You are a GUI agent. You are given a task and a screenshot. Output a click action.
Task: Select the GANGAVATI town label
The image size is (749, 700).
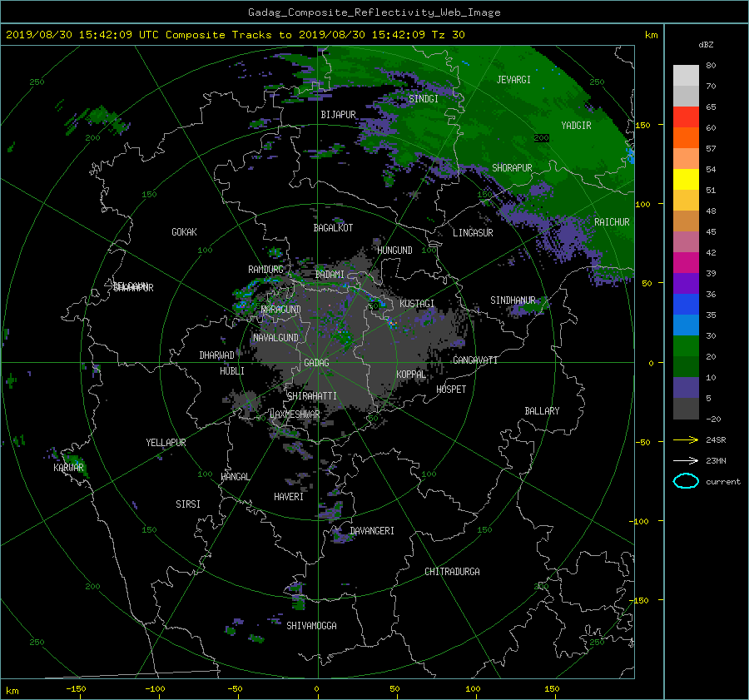tap(475, 360)
